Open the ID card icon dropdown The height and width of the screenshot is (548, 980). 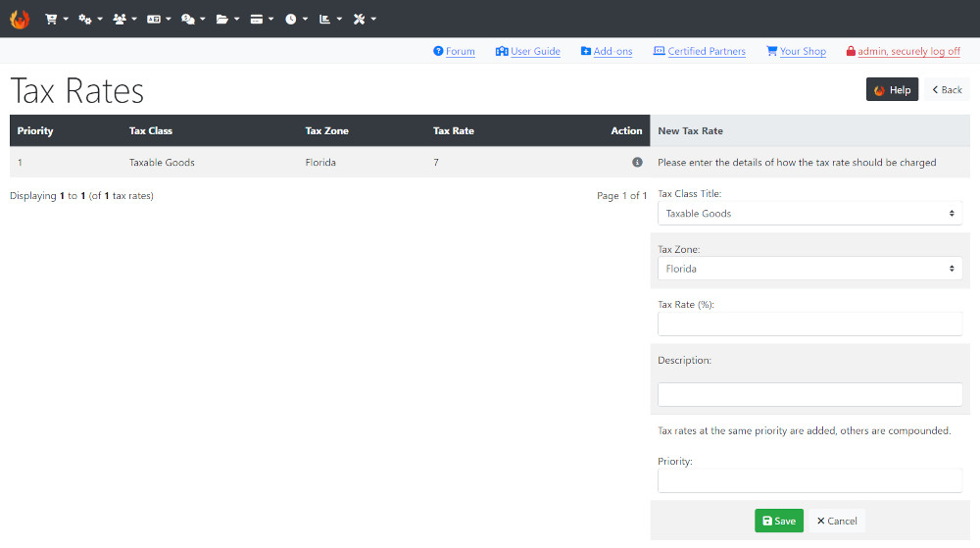point(159,20)
